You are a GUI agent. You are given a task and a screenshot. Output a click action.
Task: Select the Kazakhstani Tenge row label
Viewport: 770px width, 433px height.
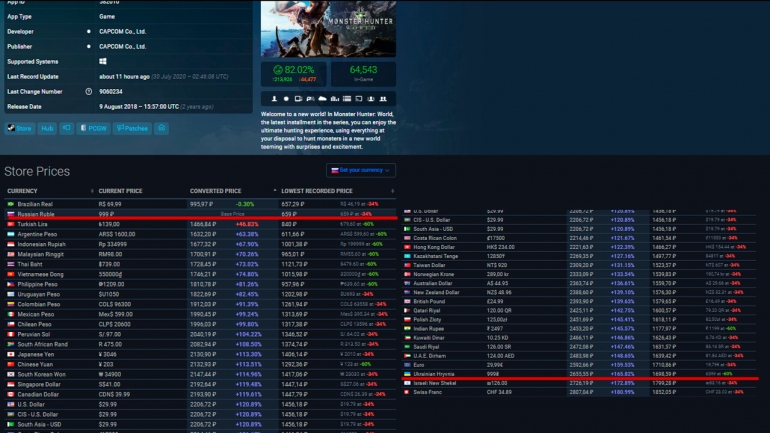pos(436,256)
